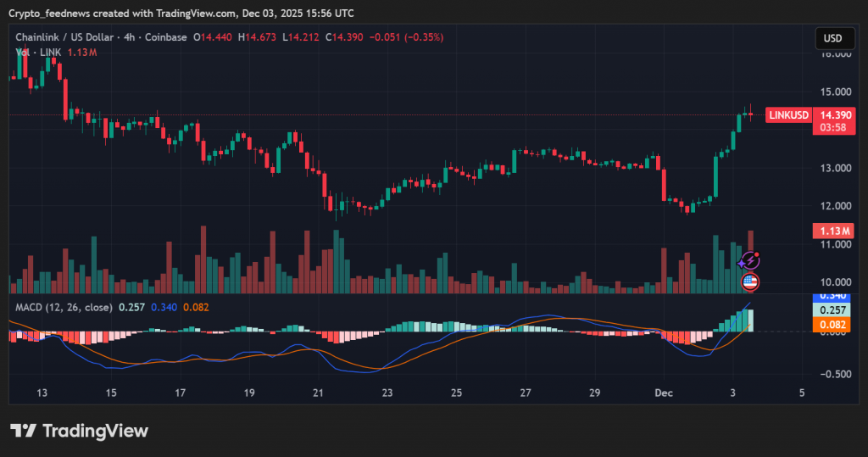Image resolution: width=868 pixels, height=457 pixels.
Task: Click the purple lightning event icon
Action: point(750,260)
